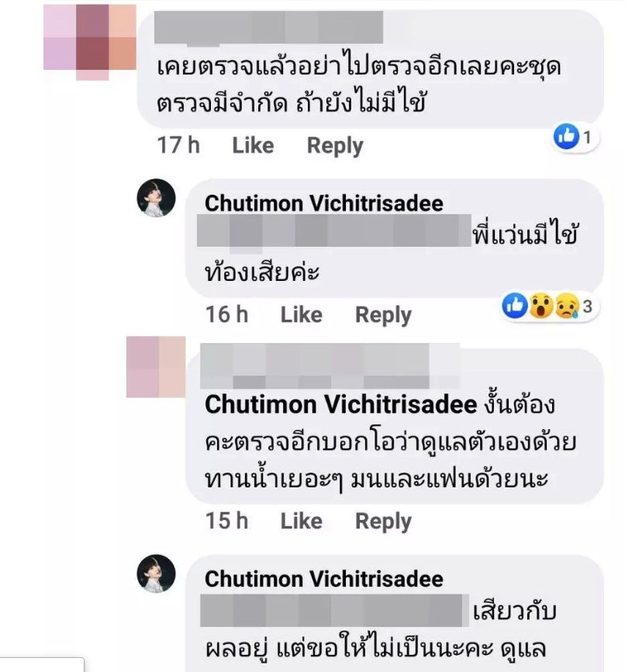Reply to the comment posted 17 h ago
The image size is (632, 672).
335,146
